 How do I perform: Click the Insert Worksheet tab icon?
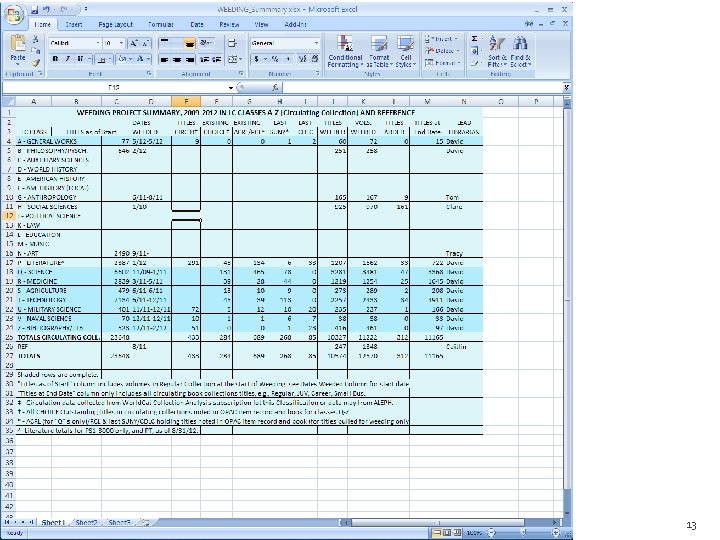point(146,523)
